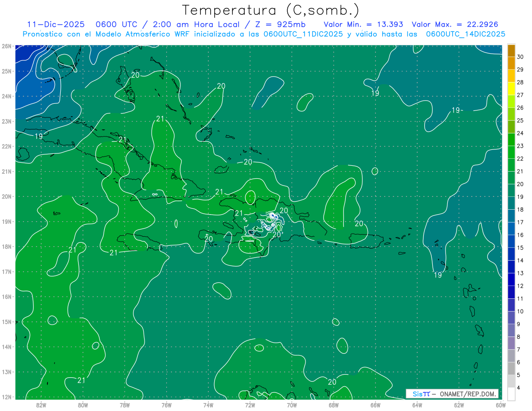The height and width of the screenshot is (411, 532).
Task: Click the legend value '24'
Action: pyautogui.click(x=520, y=133)
